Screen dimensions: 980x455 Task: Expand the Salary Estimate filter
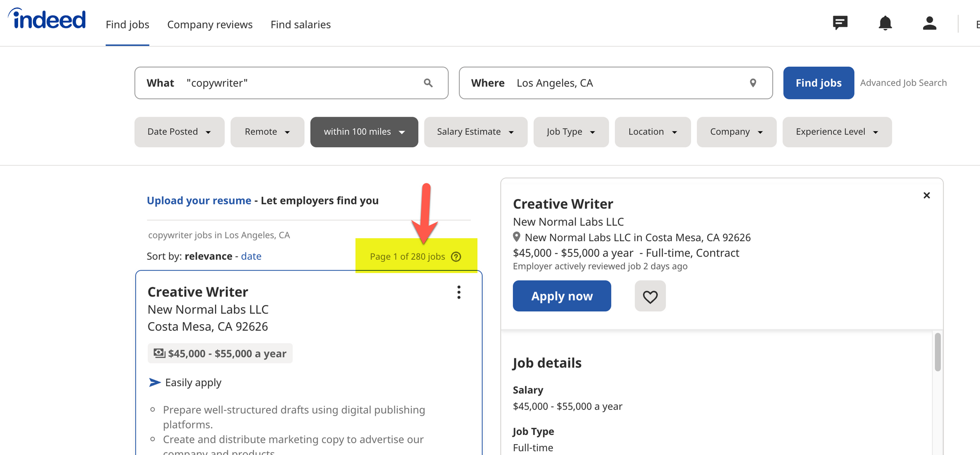[x=476, y=132]
